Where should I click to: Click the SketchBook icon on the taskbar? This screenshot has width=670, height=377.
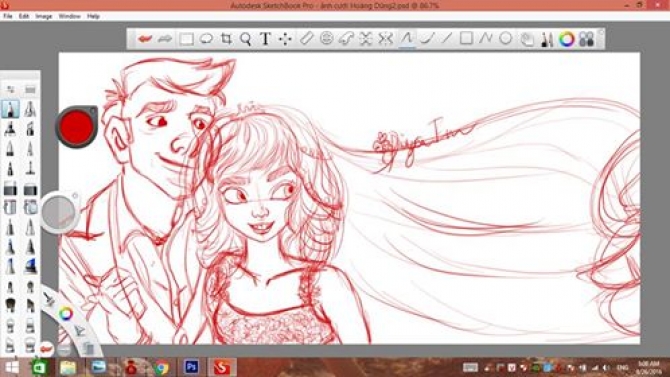pyautogui.click(x=222, y=367)
